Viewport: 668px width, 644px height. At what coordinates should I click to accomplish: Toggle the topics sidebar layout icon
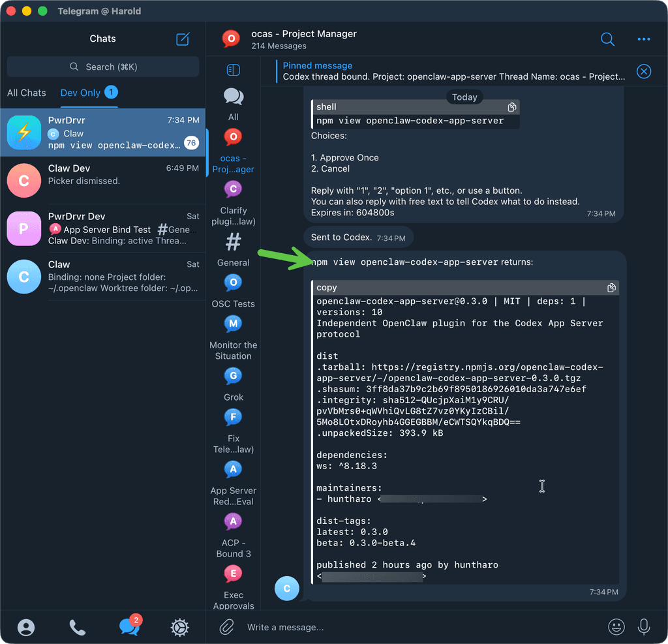coord(233,70)
